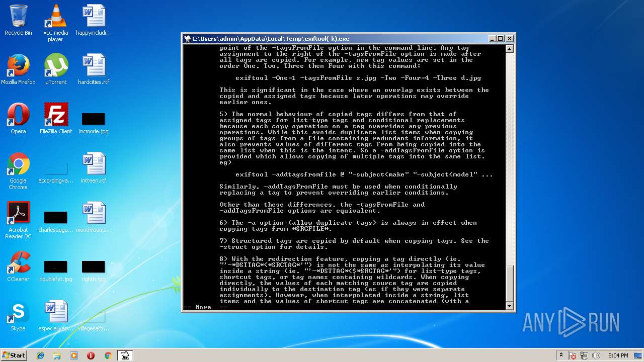Image resolution: width=644 pixels, height=362 pixels.
Task: Click the console vertical scrollbar thumb
Action: [509, 283]
